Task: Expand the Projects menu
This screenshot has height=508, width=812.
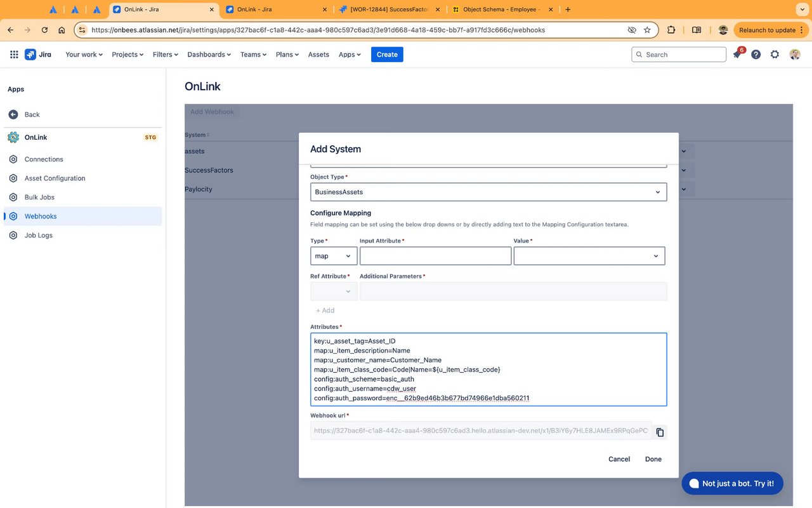Action: tap(128, 55)
